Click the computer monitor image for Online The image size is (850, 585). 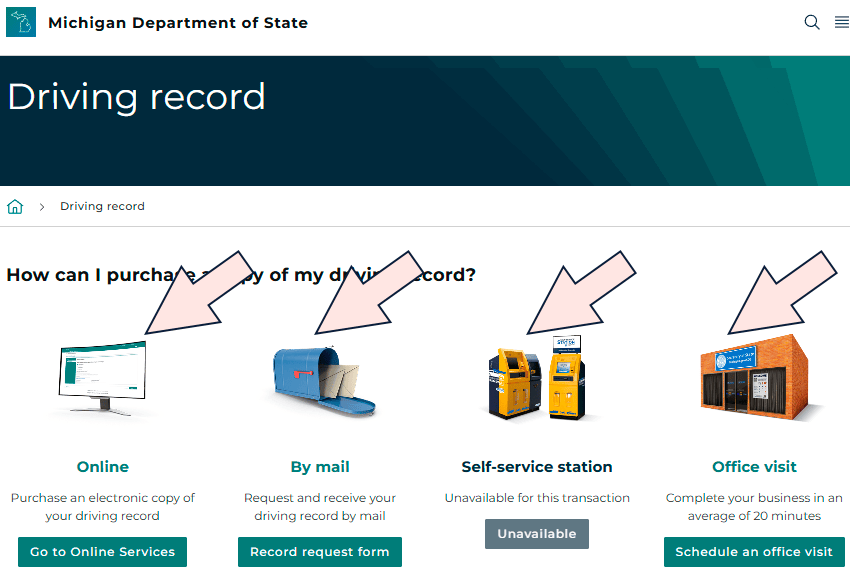tap(104, 378)
